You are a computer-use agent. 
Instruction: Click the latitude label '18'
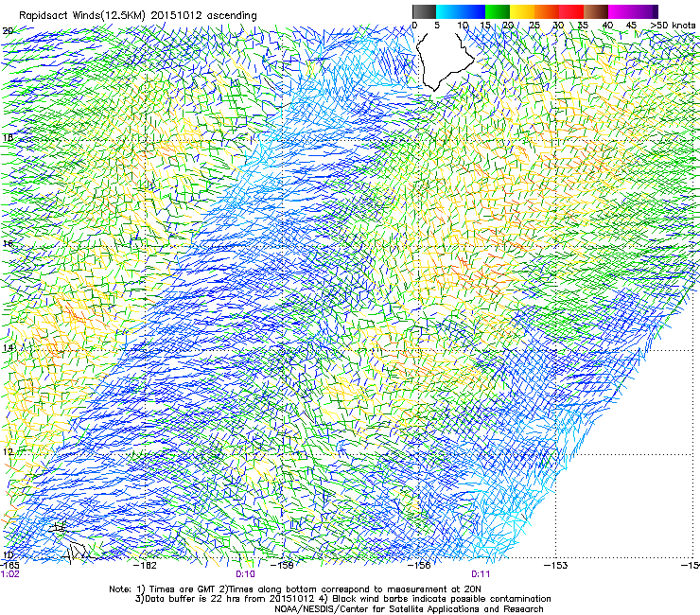8,137
